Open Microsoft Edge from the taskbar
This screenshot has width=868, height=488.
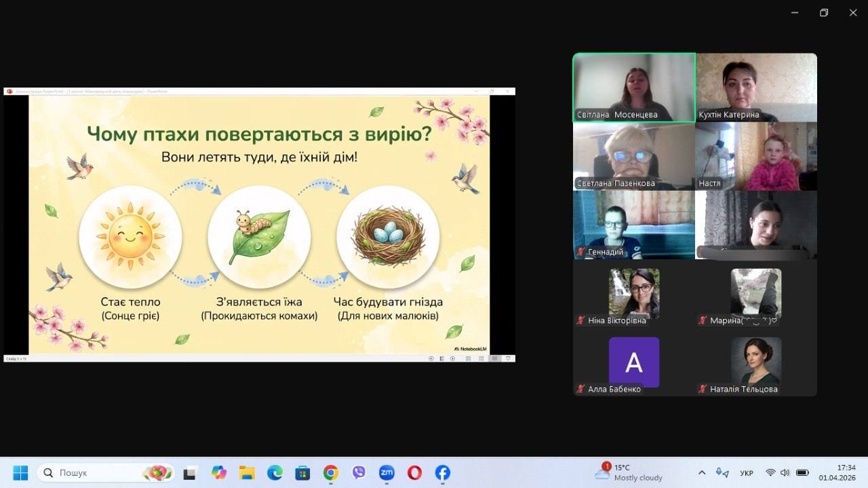[275, 473]
